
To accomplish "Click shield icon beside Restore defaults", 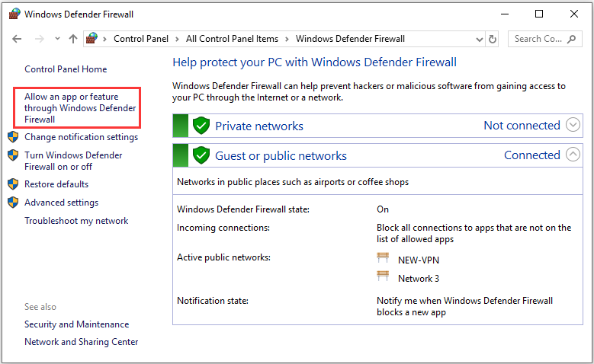I will point(13,184).
